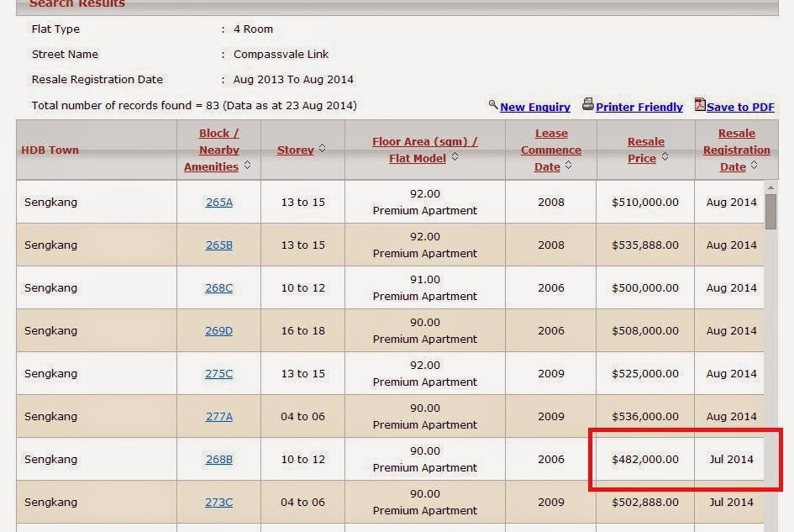
Task: Open block 275C amenities link
Action: 218,373
